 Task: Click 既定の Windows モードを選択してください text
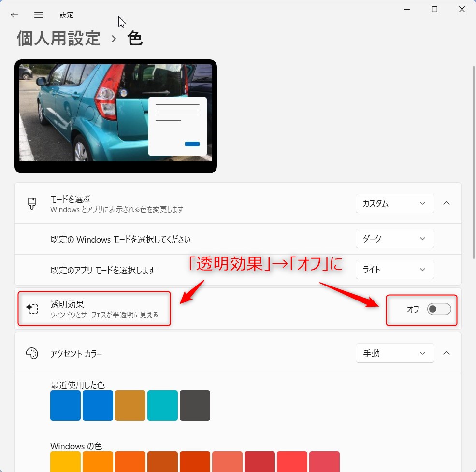pyautogui.click(x=120, y=239)
